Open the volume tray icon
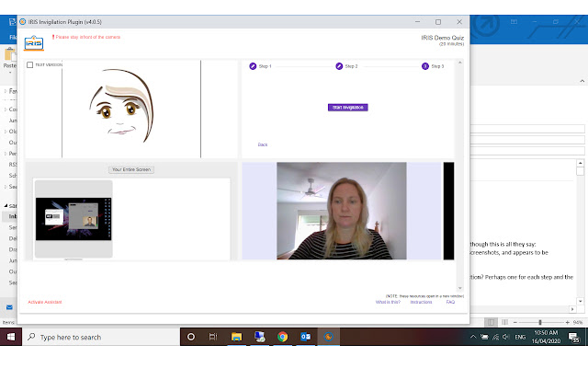The width and height of the screenshot is (588, 368). click(x=506, y=337)
